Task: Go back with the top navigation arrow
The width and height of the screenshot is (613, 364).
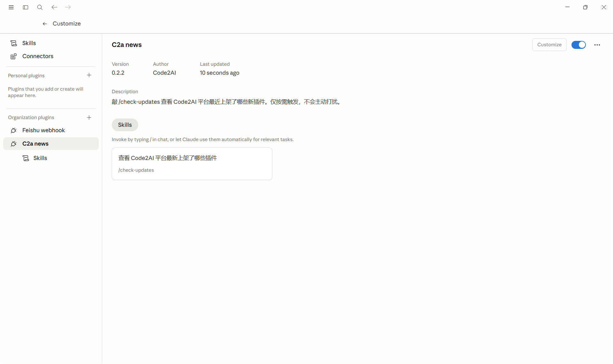Action: point(54,7)
